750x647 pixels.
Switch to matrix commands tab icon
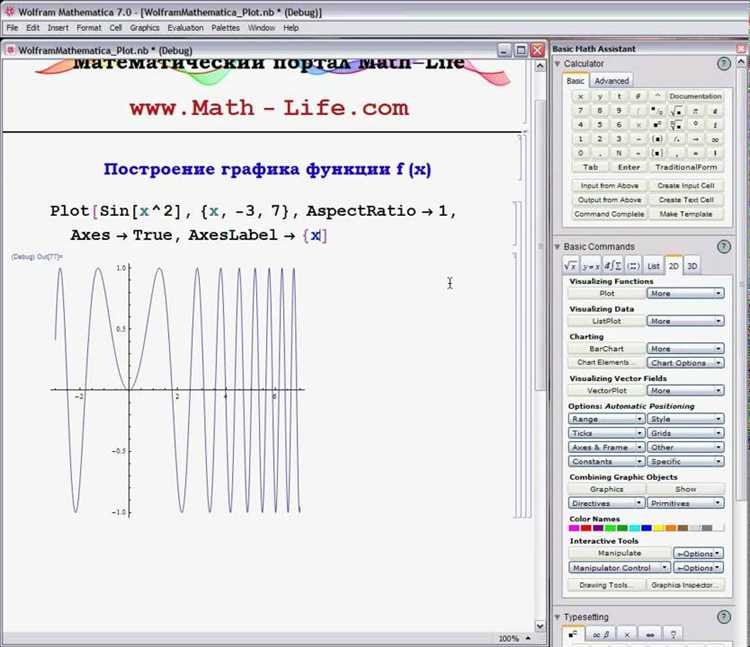tap(633, 266)
